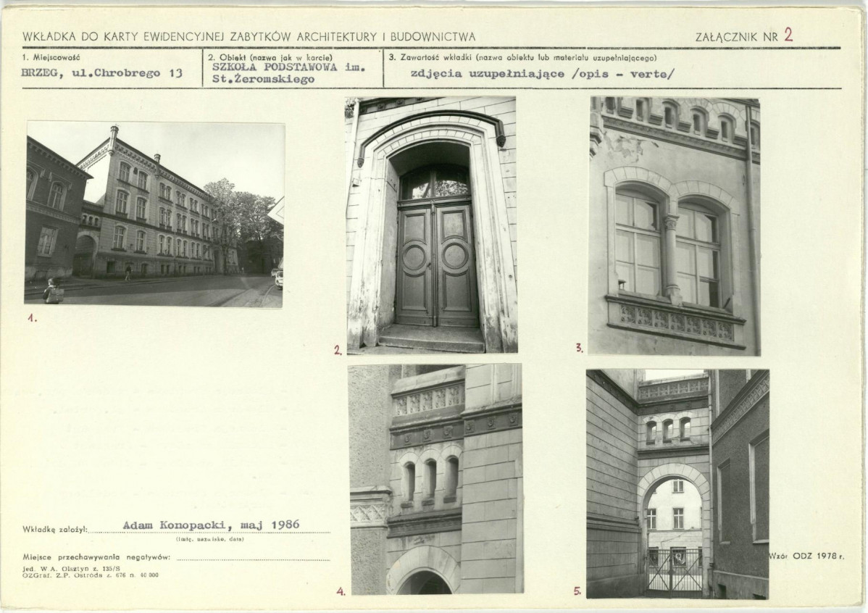Viewport: 868px width, 613px height.
Task: Select the photo of the archway with iron gate
Action: pos(677,483)
